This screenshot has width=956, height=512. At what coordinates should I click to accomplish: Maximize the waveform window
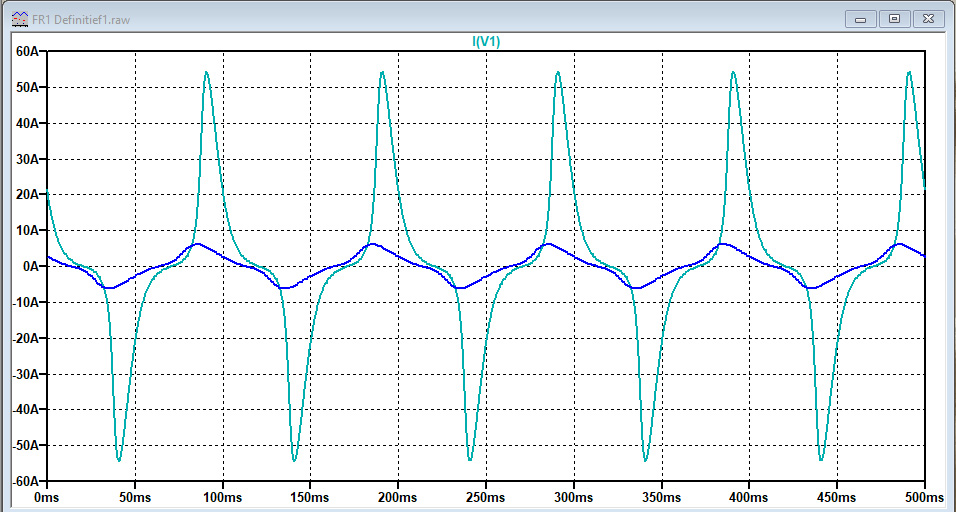[894, 20]
